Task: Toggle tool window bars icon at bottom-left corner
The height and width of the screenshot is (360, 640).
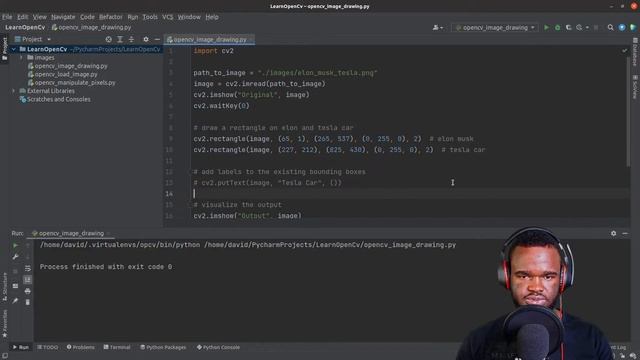Action: click(x=4, y=356)
